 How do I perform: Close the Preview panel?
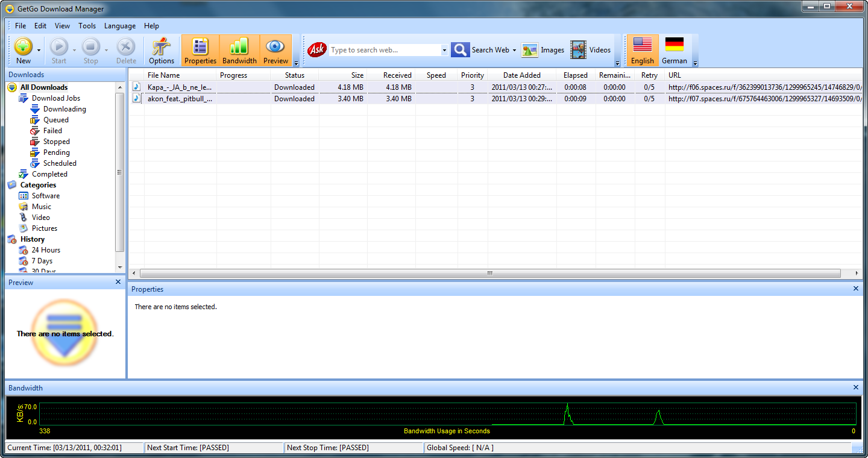coord(118,282)
